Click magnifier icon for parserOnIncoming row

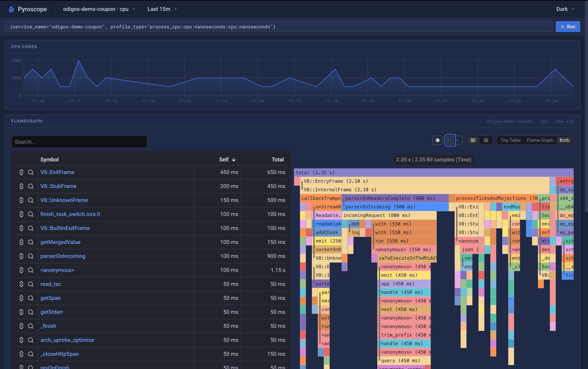click(x=31, y=256)
